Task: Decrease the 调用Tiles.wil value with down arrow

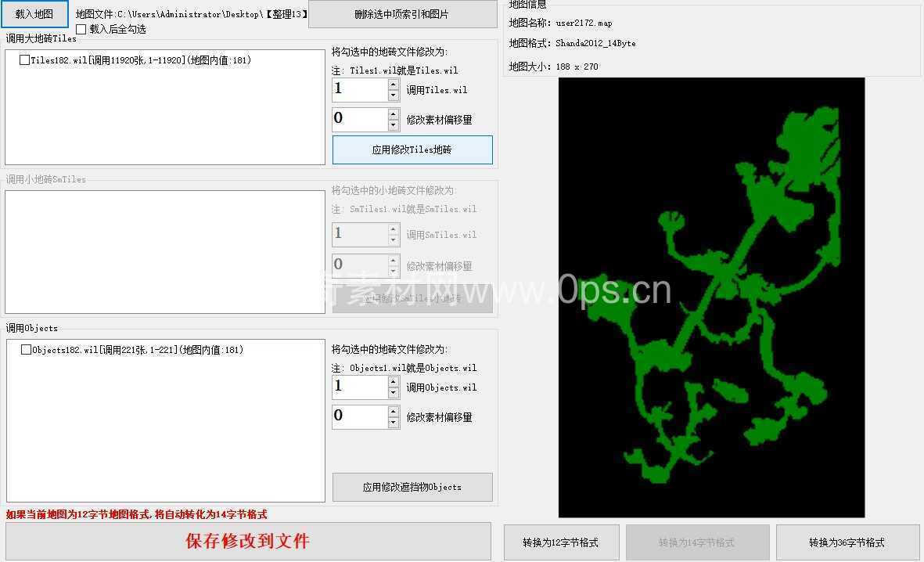Action: coord(394,95)
